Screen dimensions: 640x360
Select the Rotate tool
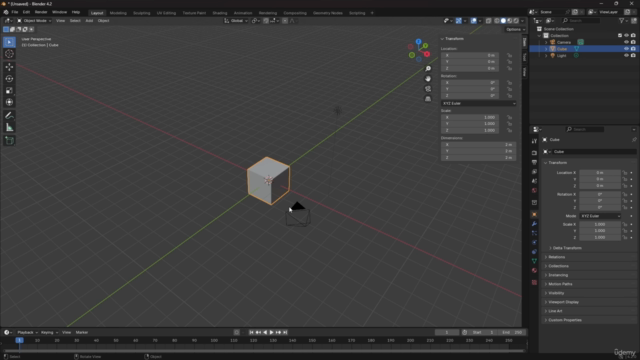pyautogui.click(x=9, y=79)
